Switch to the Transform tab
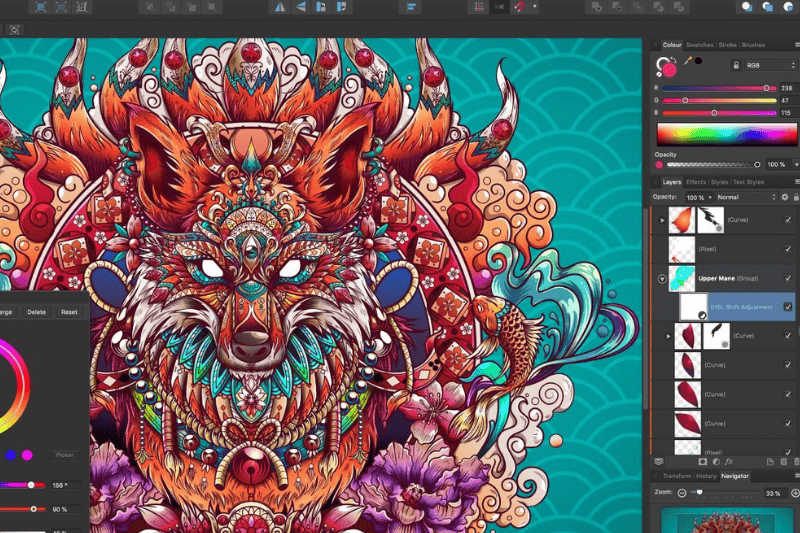This screenshot has height=533, width=800. [677, 476]
